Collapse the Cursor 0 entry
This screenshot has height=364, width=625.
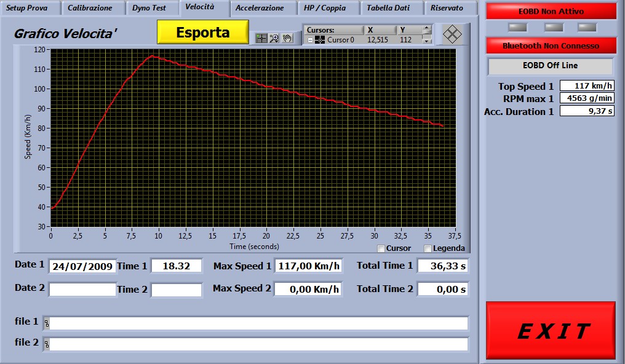[309, 40]
